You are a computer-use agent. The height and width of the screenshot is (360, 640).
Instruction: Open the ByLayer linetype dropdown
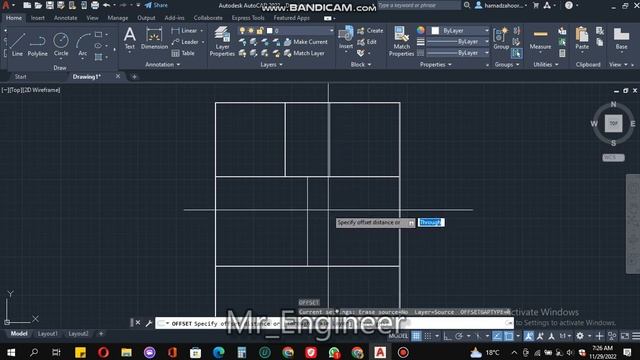(458, 53)
